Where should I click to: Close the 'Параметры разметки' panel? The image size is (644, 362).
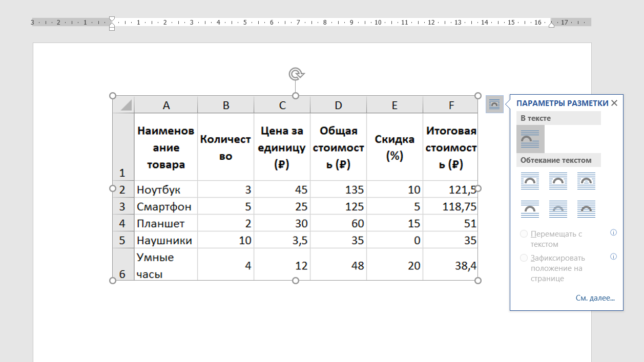(614, 103)
